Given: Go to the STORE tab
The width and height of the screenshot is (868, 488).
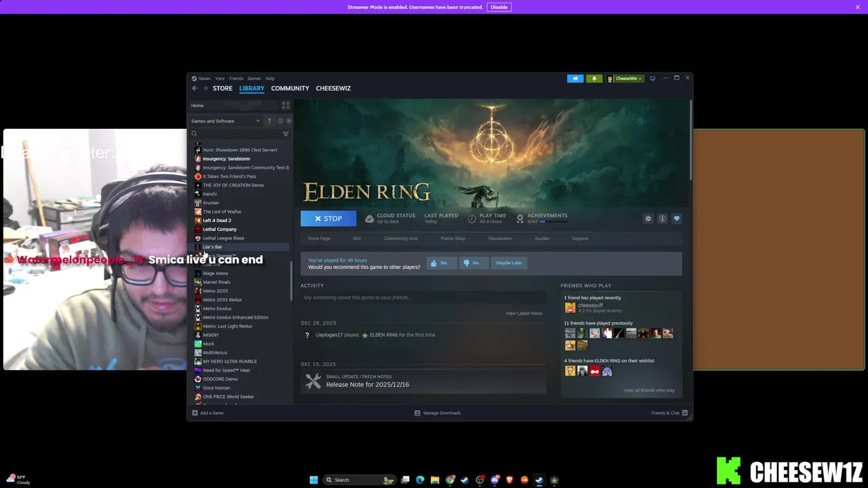Looking at the screenshot, I should coord(222,88).
